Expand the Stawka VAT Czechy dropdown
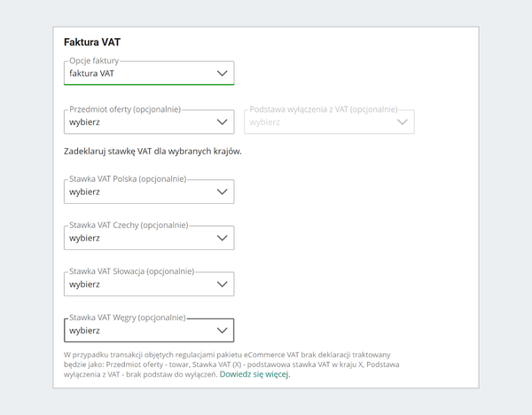The image size is (532, 415). pyautogui.click(x=142, y=238)
